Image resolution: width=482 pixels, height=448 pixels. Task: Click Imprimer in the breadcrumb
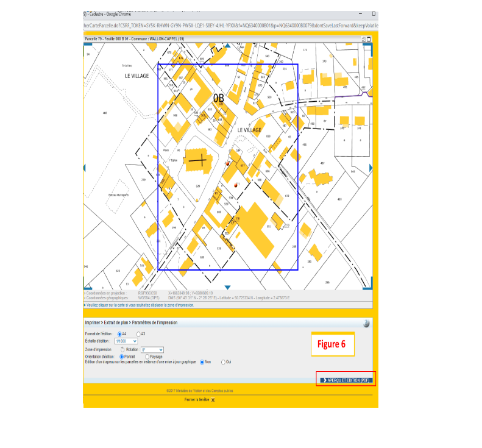pos(93,322)
